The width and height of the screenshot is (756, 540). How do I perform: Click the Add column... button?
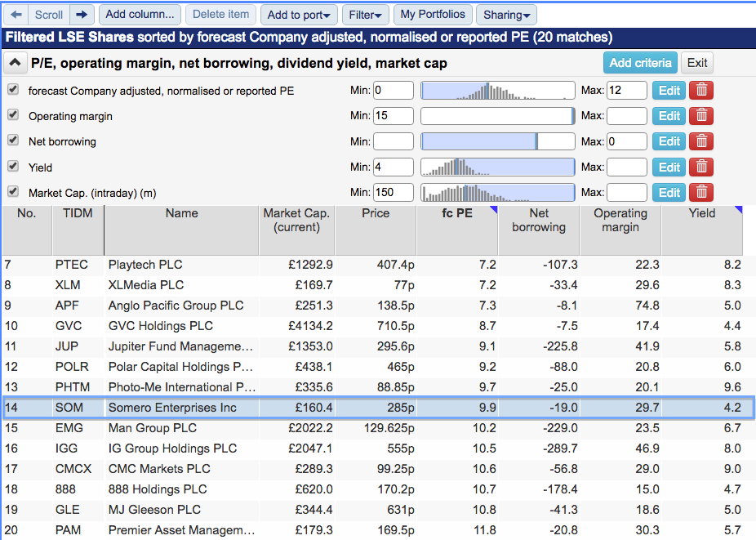click(x=140, y=15)
